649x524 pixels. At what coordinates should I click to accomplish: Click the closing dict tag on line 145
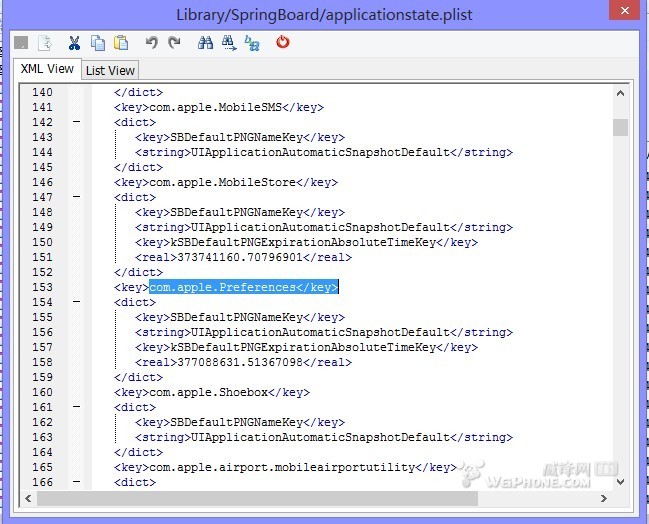[x=139, y=167]
